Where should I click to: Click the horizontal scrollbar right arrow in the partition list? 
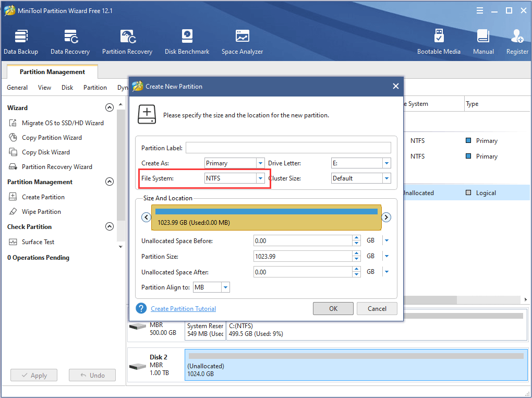pyautogui.click(x=526, y=299)
